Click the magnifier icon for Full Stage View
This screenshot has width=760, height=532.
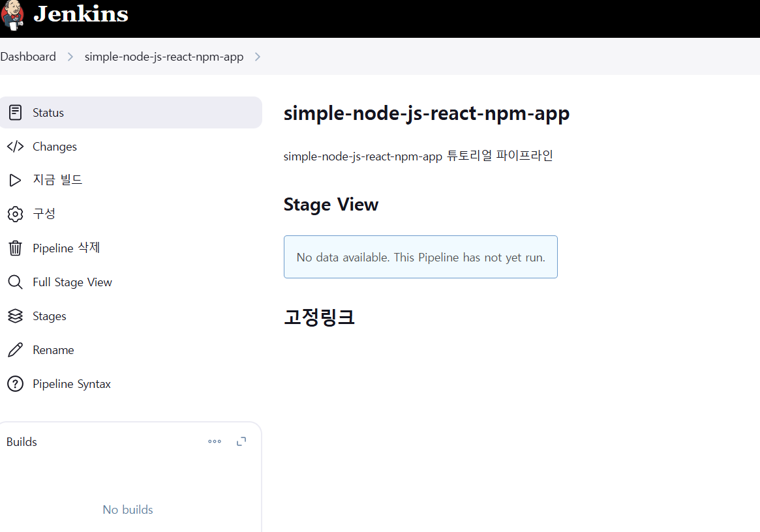pyautogui.click(x=16, y=282)
